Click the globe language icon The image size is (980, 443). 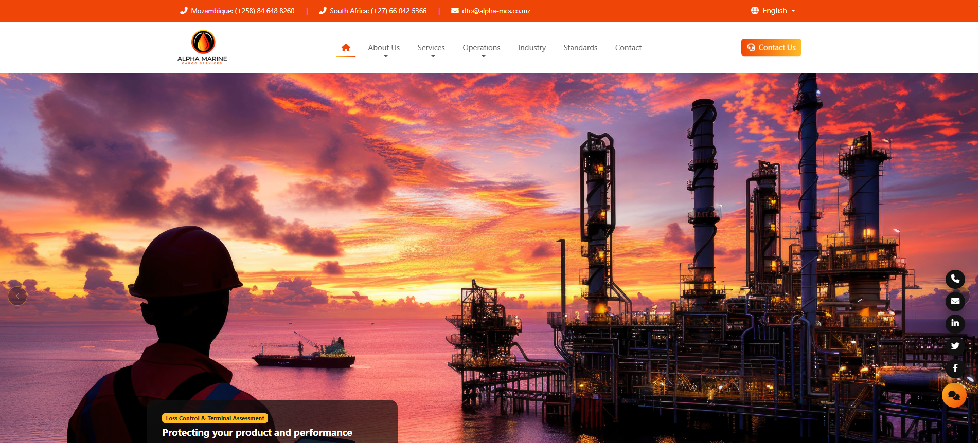pyautogui.click(x=755, y=11)
